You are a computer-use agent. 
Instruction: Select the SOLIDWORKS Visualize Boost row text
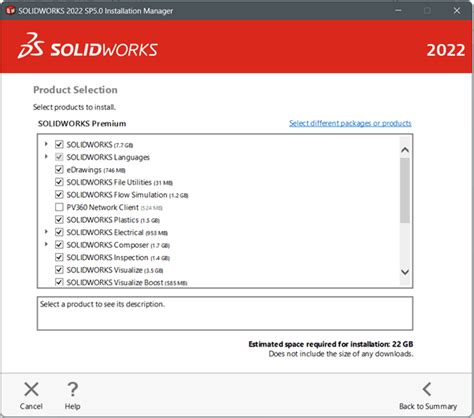127,282
